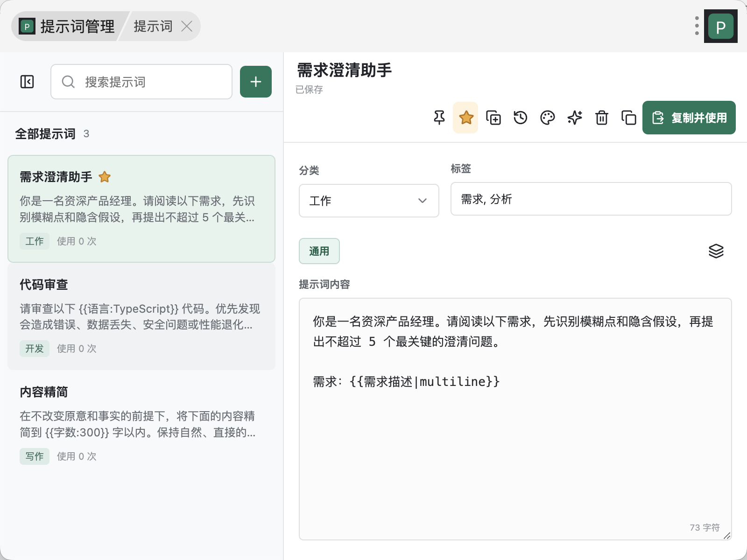Open version history clock icon
Screen dimensions: 747x560
coord(521,118)
